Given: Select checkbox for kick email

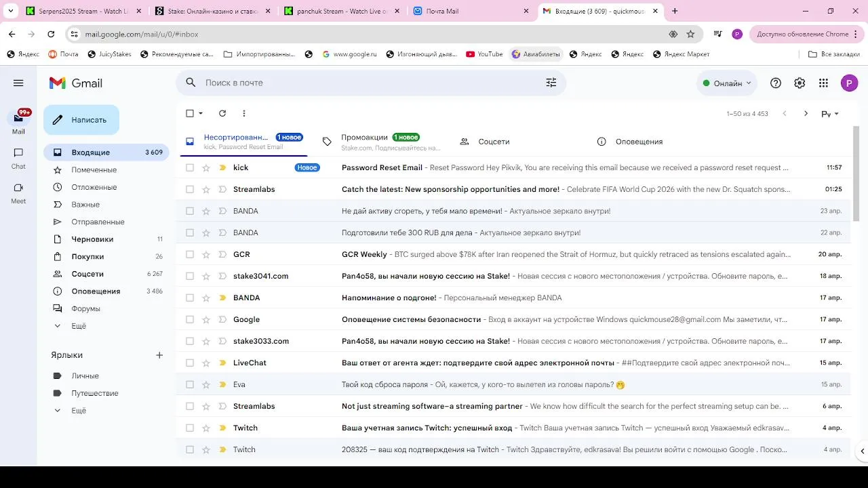Looking at the screenshot, I should tap(190, 167).
